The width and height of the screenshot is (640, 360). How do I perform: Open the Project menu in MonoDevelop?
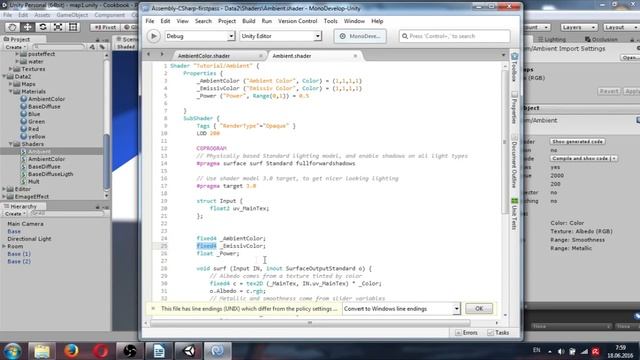click(227, 21)
